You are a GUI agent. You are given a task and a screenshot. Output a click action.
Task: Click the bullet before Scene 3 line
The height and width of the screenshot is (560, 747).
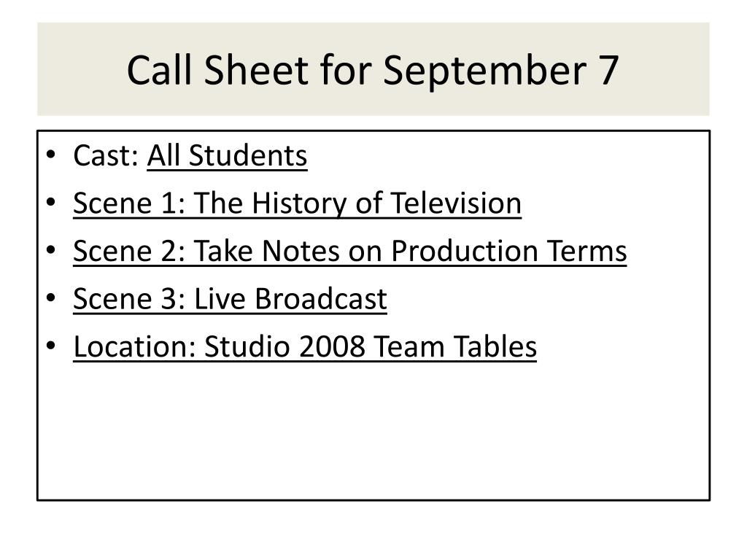click(51, 297)
